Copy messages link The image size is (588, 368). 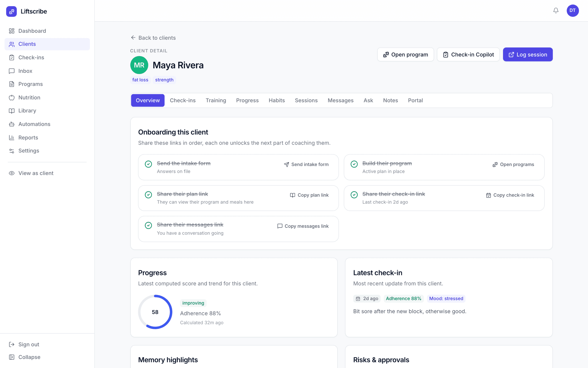(303, 226)
